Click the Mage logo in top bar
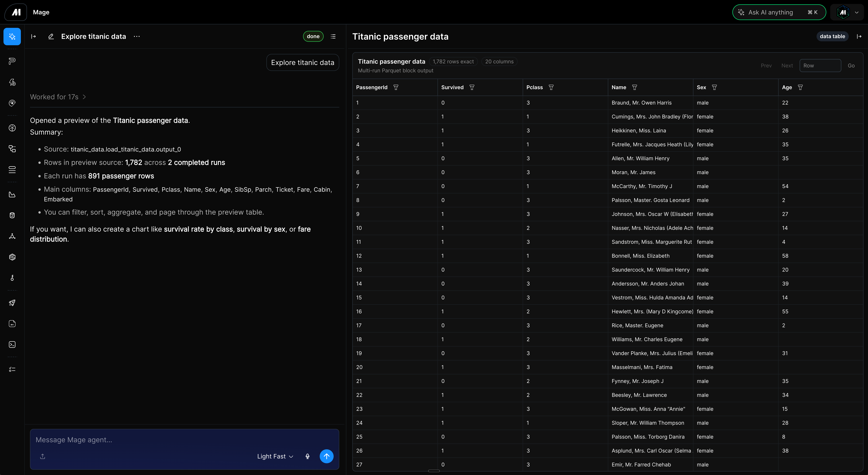The height and width of the screenshot is (475, 868). click(16, 12)
